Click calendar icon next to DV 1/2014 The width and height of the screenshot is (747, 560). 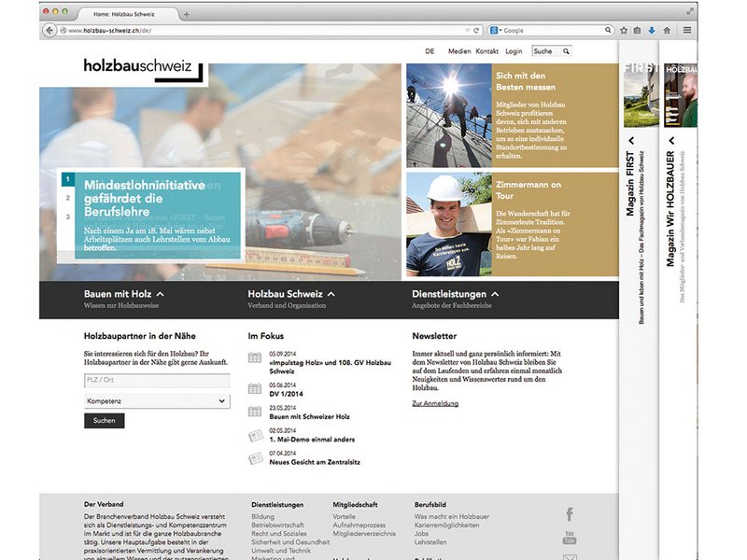coord(255,388)
